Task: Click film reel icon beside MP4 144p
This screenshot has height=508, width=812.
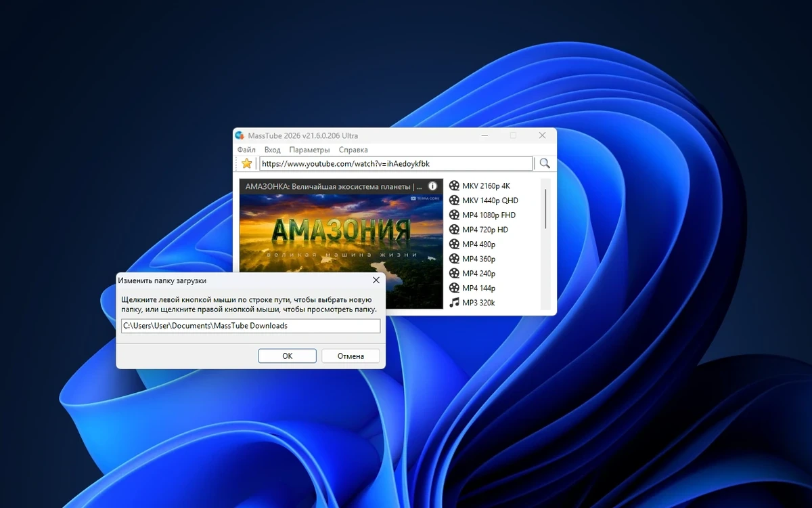Action: point(454,288)
